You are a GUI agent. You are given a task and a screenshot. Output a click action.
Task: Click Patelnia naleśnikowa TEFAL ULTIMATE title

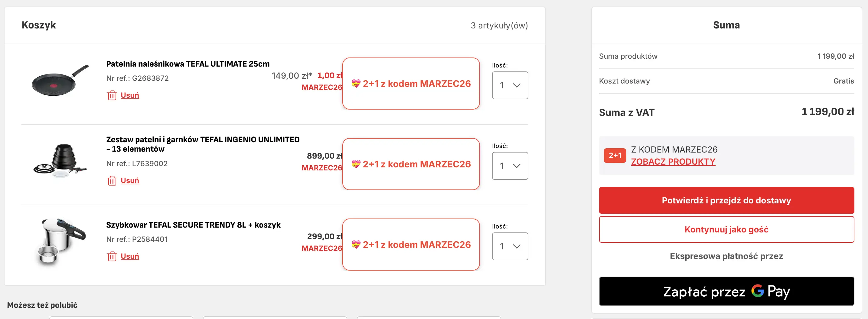pos(188,64)
